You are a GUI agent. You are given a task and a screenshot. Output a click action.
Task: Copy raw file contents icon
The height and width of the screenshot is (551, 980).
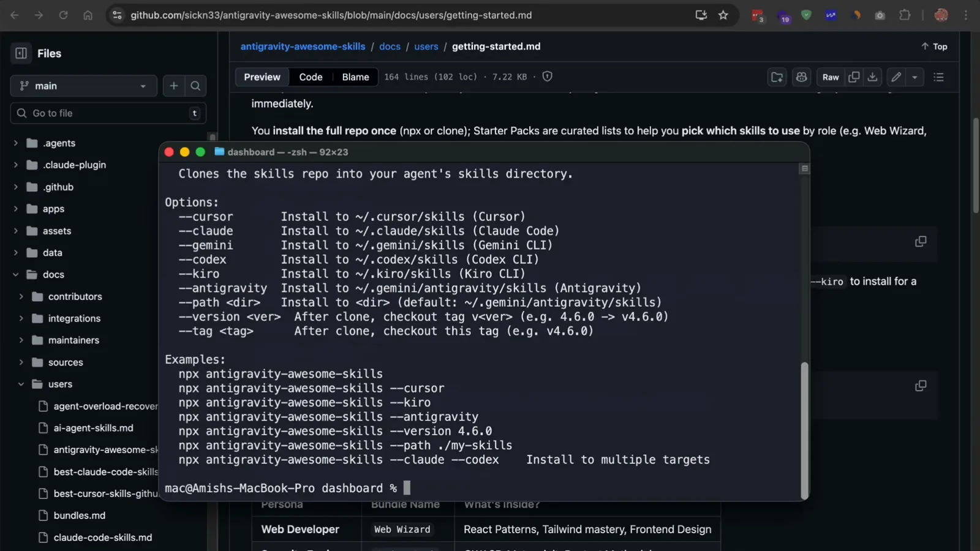pos(854,77)
